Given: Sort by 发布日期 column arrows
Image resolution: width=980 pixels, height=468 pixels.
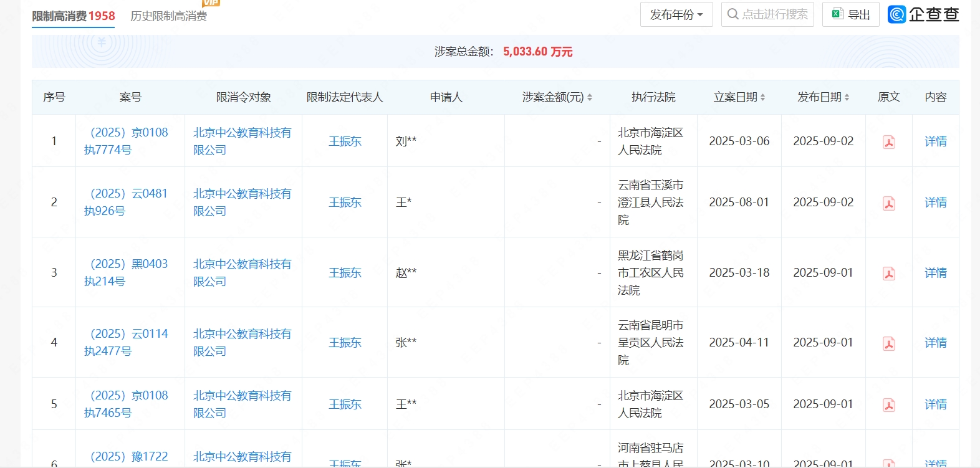Looking at the screenshot, I should [847, 97].
